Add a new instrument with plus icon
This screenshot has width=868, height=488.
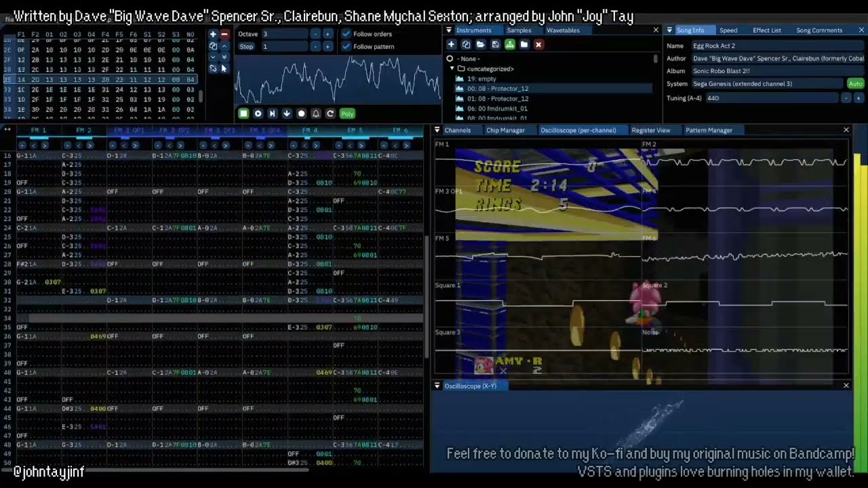pyautogui.click(x=451, y=45)
